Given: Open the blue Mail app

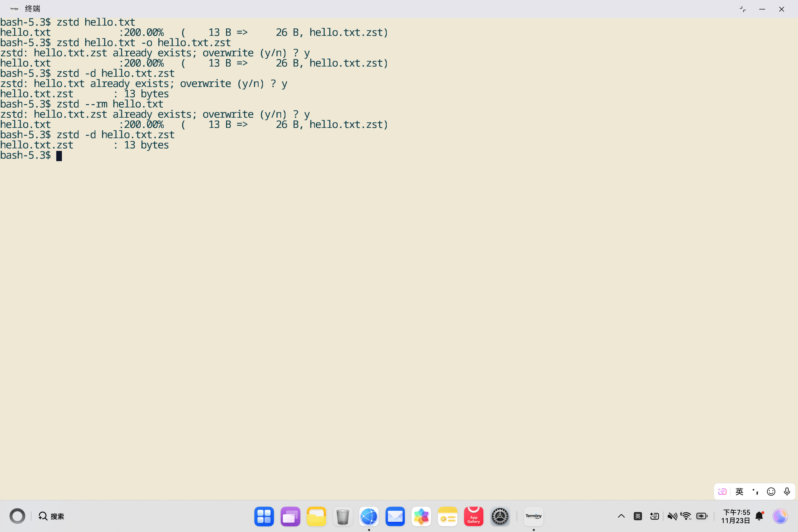Looking at the screenshot, I should point(395,516).
